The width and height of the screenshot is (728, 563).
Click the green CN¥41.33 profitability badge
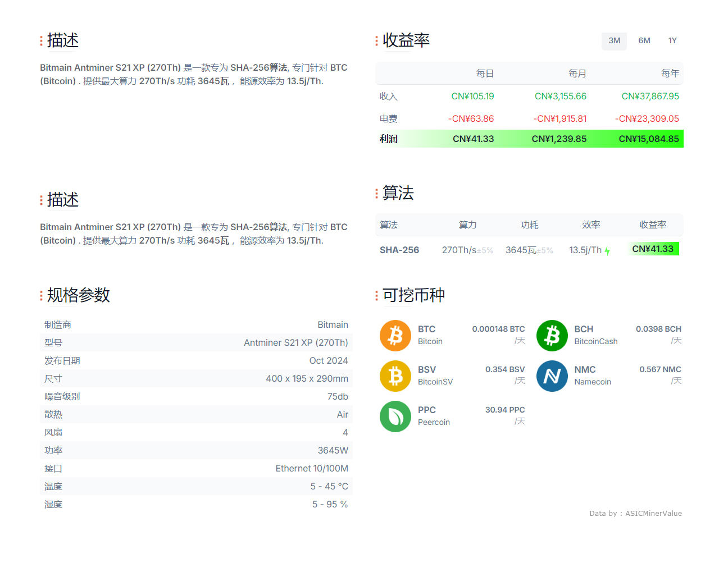coord(653,249)
